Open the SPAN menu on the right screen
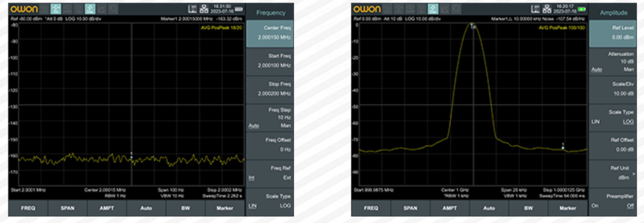The width and height of the screenshot is (644, 223). coord(411,208)
